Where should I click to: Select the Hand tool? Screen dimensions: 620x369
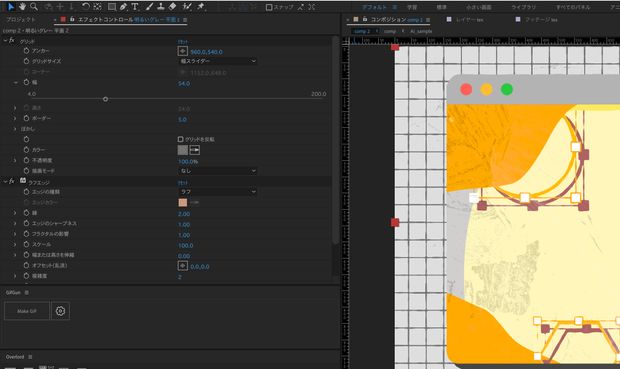pos(22,6)
